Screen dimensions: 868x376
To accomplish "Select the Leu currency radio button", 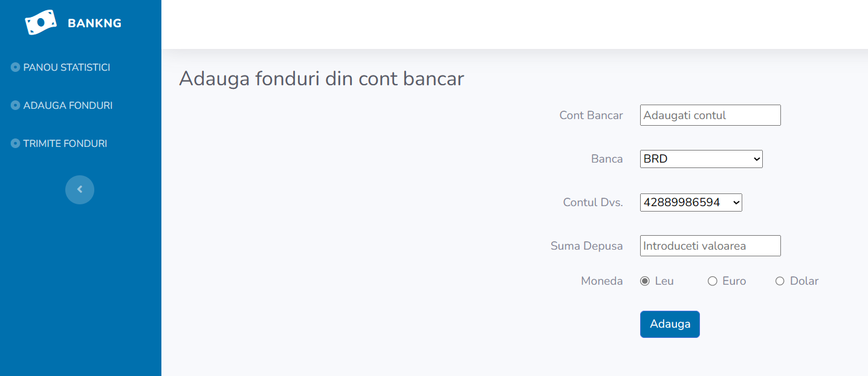I will pyautogui.click(x=645, y=281).
